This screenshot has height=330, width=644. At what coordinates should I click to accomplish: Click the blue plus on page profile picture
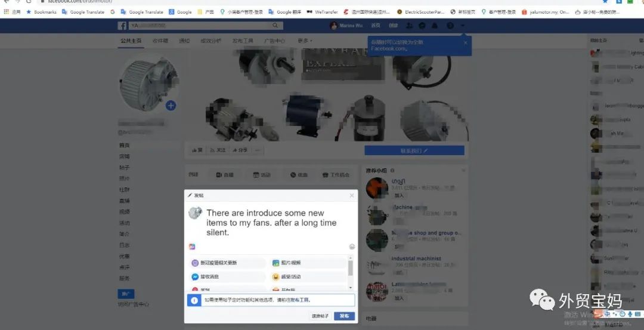click(171, 106)
